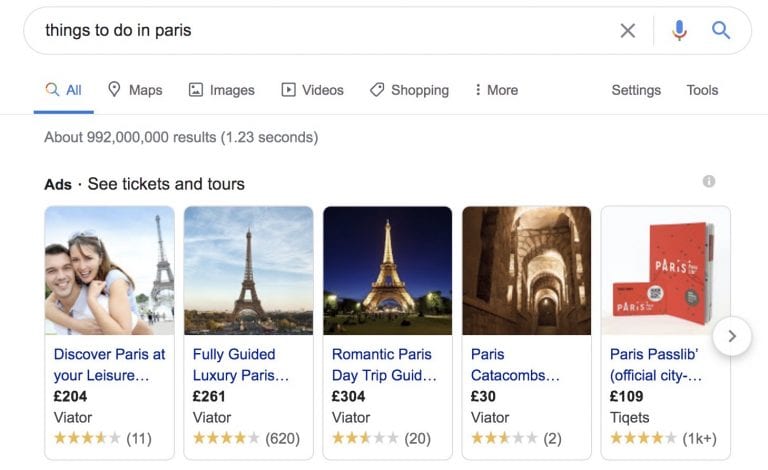The width and height of the screenshot is (768, 470).
Task: Select the All results tab
Action: pyautogui.click(x=64, y=90)
